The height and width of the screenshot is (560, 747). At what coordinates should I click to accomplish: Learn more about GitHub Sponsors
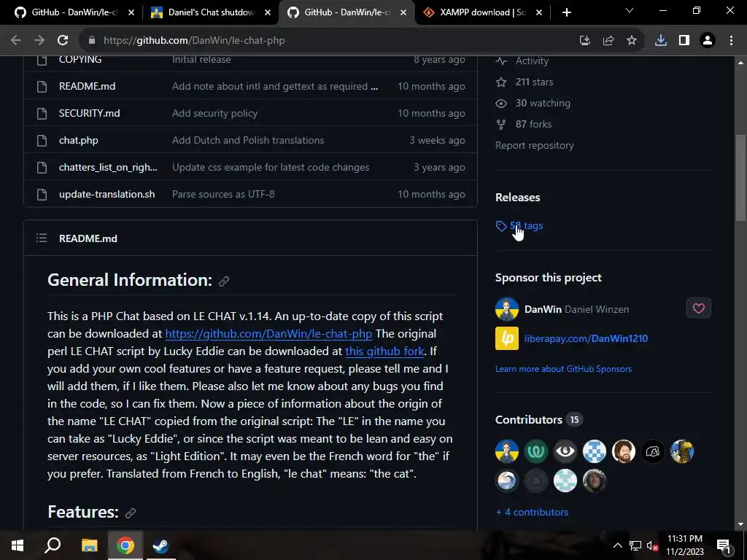click(x=564, y=369)
